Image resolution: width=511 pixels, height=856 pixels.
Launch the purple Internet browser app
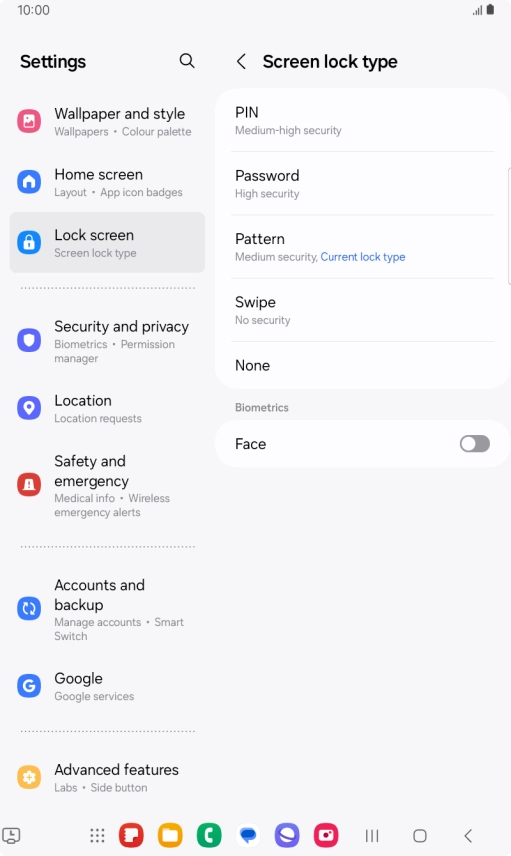(287, 835)
